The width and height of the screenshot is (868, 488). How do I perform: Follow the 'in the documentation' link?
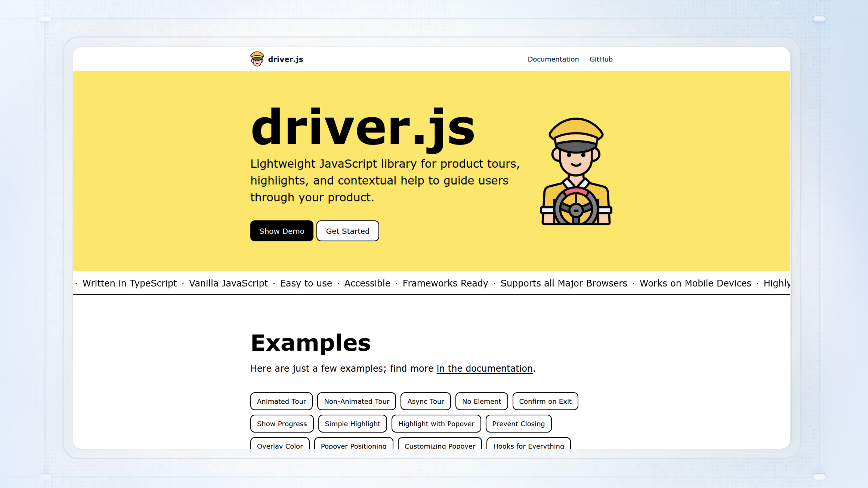click(x=484, y=368)
